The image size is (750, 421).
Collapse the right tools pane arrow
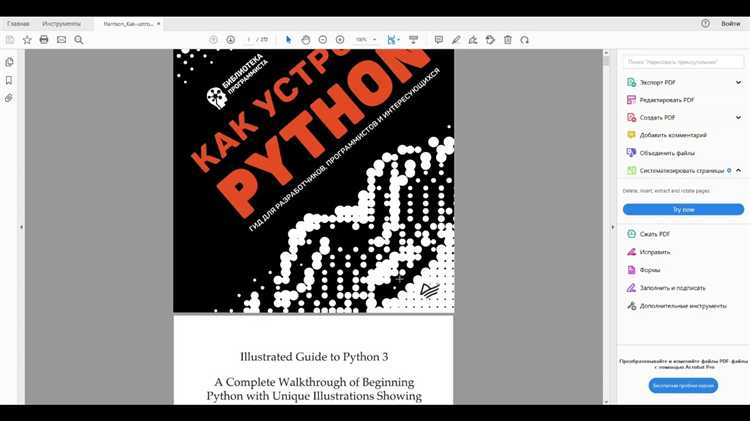613,228
